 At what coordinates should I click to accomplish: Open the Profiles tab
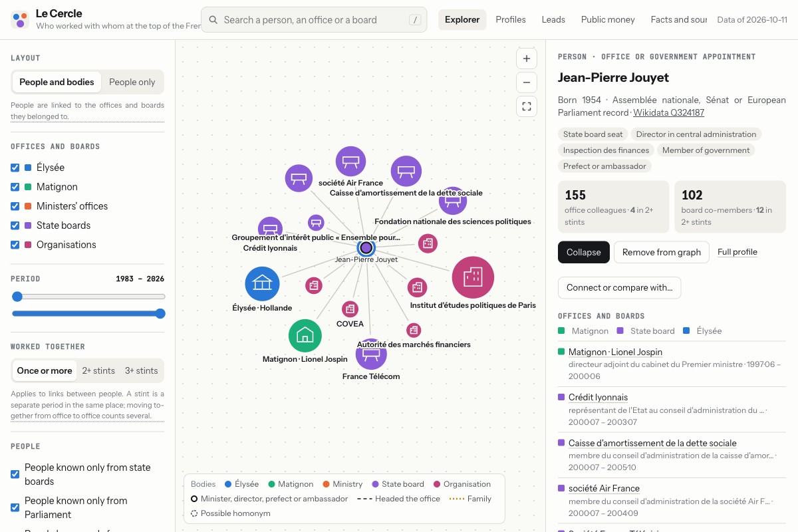point(511,19)
